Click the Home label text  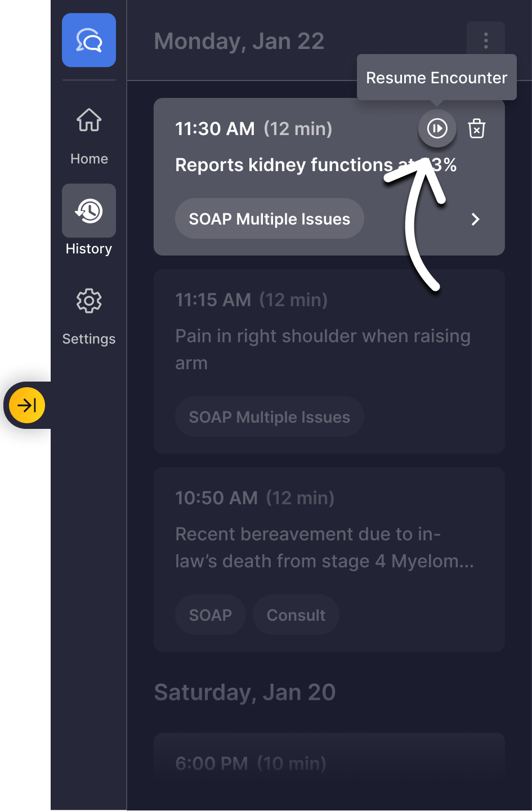coord(89,159)
